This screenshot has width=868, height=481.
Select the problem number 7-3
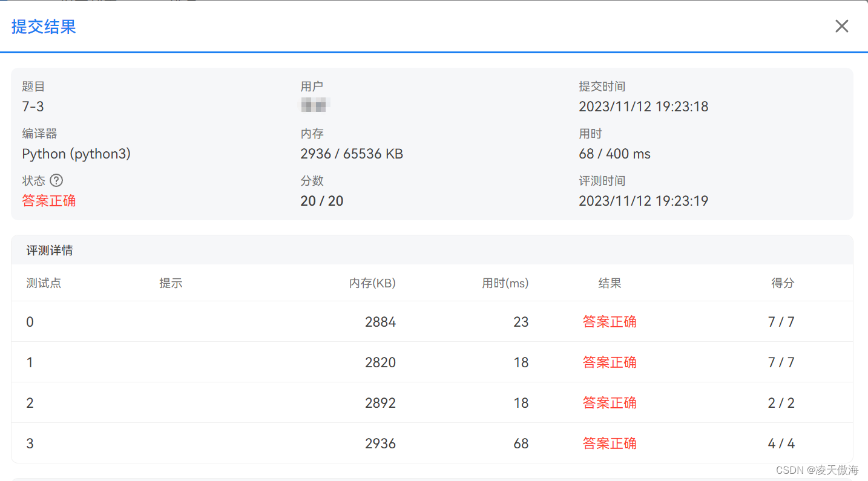[33, 106]
